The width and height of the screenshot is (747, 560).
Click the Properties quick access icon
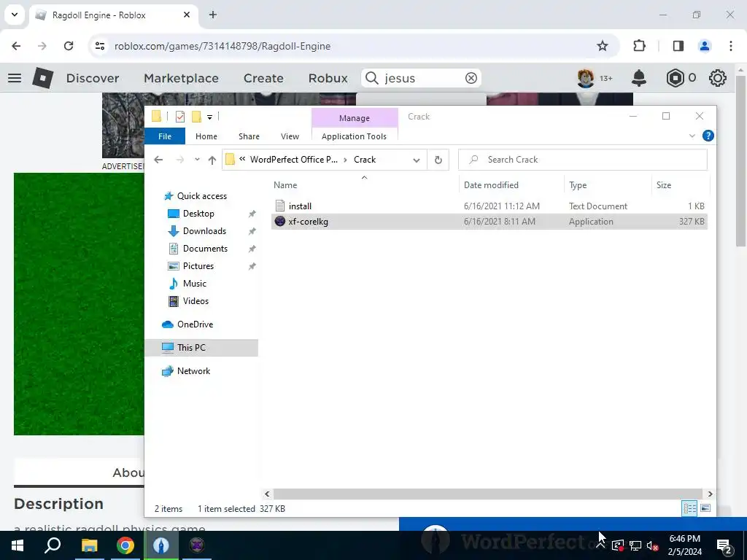click(x=180, y=116)
